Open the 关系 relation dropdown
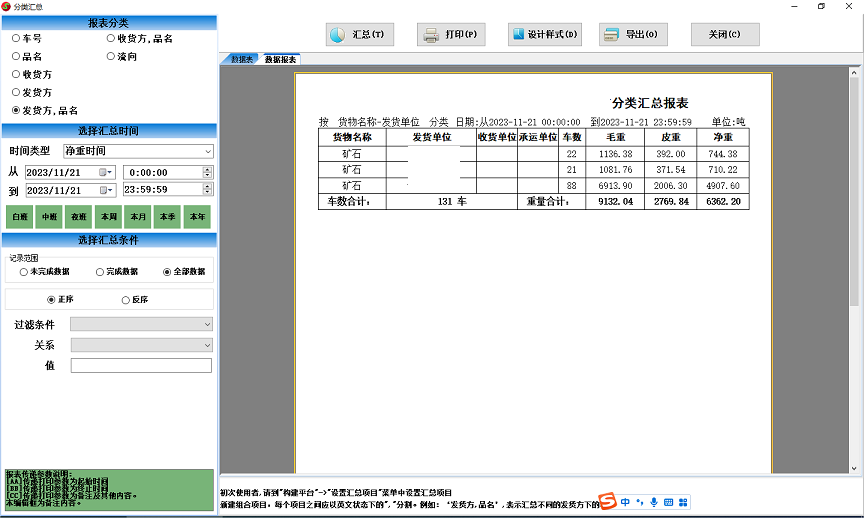 point(207,345)
